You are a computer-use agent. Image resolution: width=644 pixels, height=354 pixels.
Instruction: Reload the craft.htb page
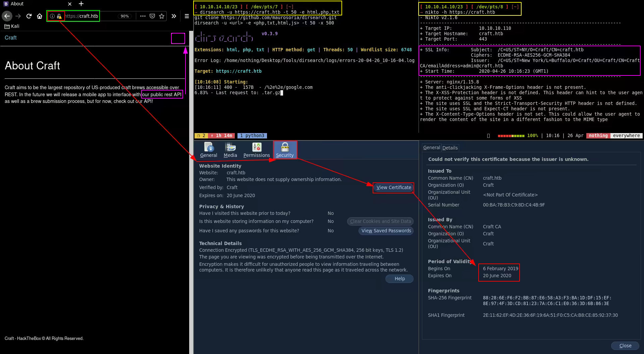29,16
